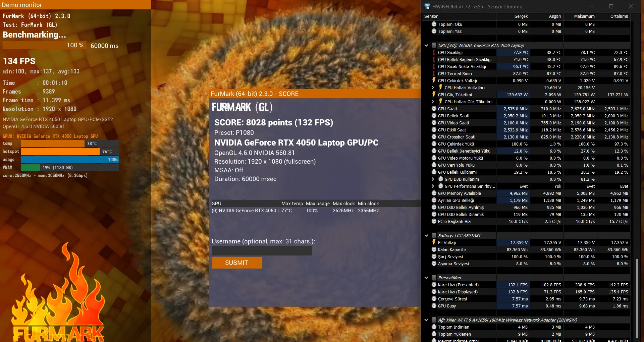Click GPU Sıcak Nokta Sıcaklığı thermometer icon
Viewport: 644px width, 342px height.
point(434,67)
